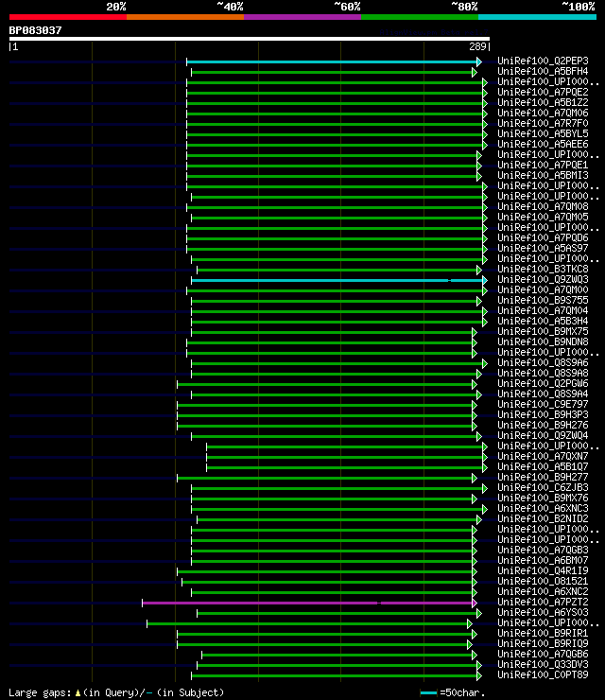Open the UniRef100_A5B1Q7 entry
The height and width of the screenshot is (700, 605).
coord(543,467)
